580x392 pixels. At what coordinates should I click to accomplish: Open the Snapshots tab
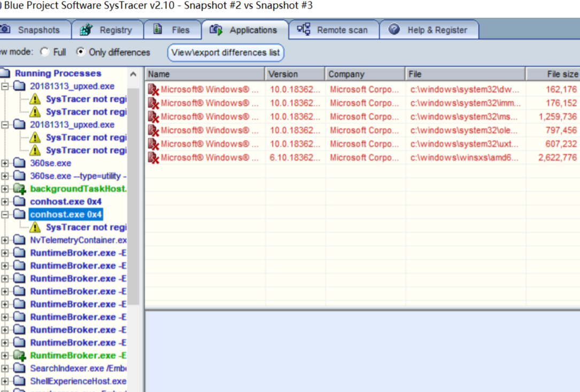click(x=34, y=30)
